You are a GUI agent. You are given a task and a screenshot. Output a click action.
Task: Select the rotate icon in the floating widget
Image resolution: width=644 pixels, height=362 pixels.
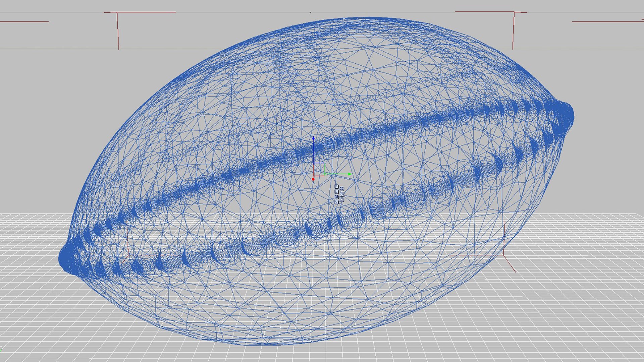[342, 194]
